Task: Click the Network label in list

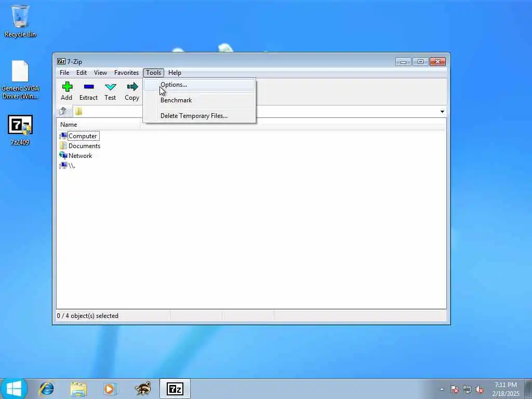Action: coord(81,155)
